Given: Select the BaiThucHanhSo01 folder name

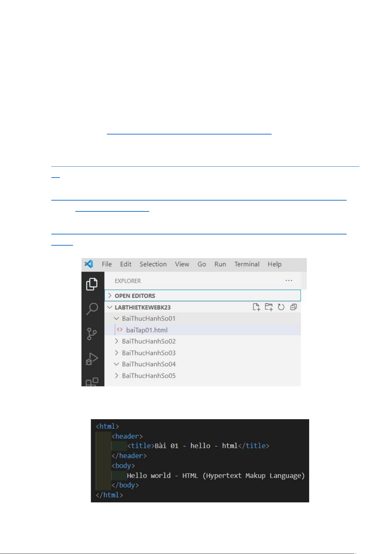Looking at the screenshot, I should [x=149, y=318].
